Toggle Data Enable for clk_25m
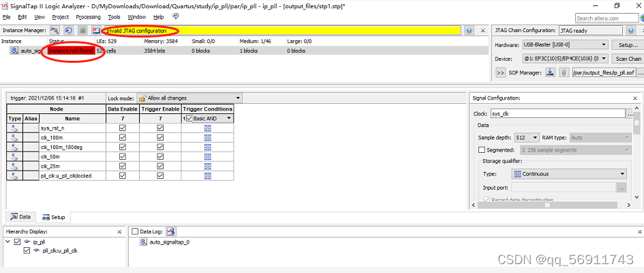 [x=123, y=166]
